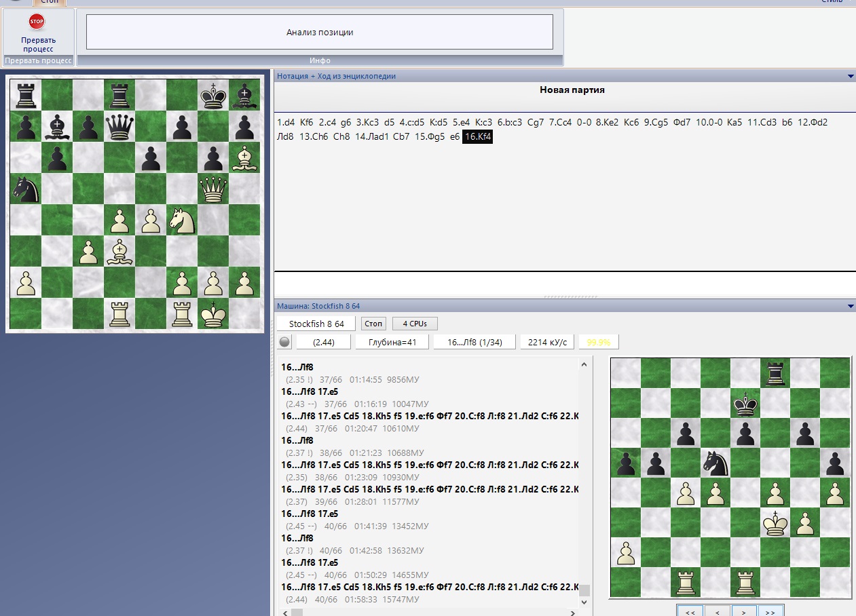The image size is (856, 616).
Task: Select the black knight on a5
Action: pyautogui.click(x=26, y=189)
